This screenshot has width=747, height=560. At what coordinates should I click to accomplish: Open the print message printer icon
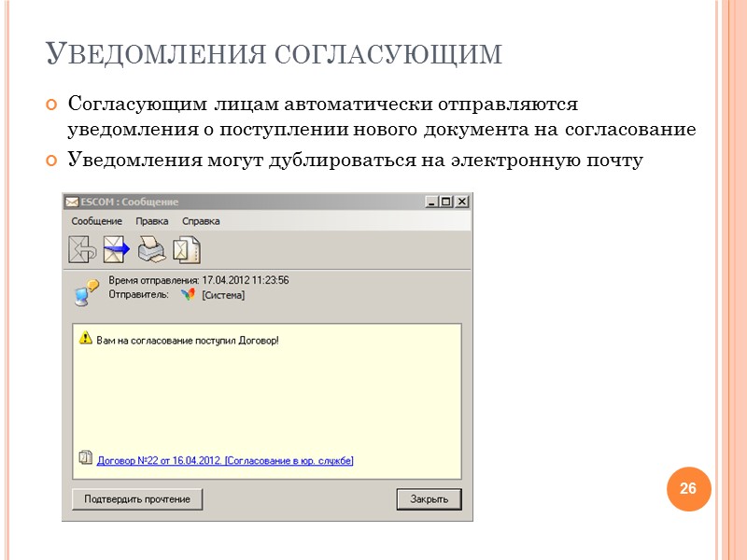pyautogui.click(x=149, y=247)
